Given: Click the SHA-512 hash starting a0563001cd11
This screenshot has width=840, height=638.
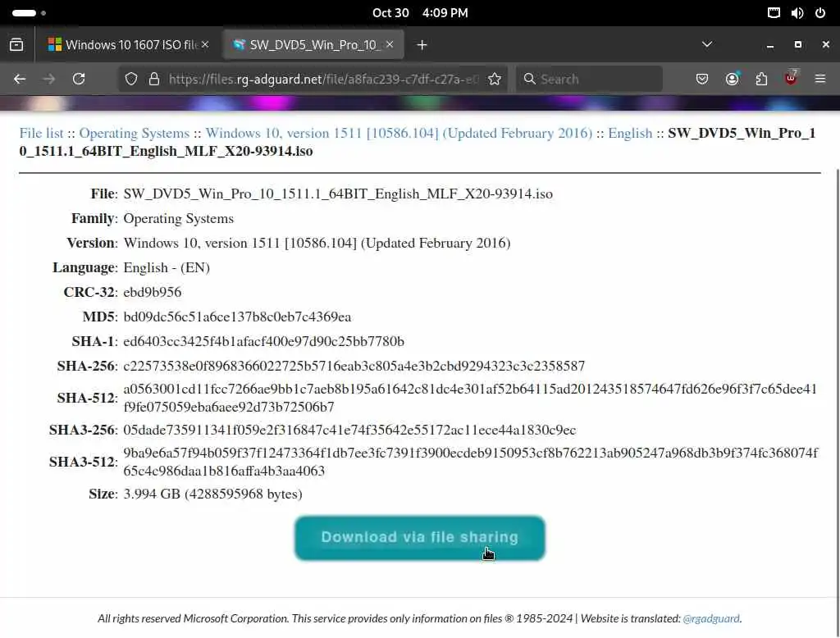Looking at the screenshot, I should 470,398.
